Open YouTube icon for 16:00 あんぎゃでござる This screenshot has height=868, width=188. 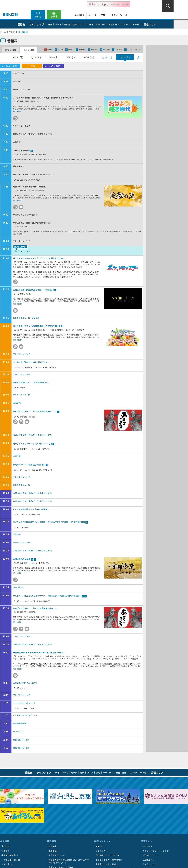click(27, 422)
